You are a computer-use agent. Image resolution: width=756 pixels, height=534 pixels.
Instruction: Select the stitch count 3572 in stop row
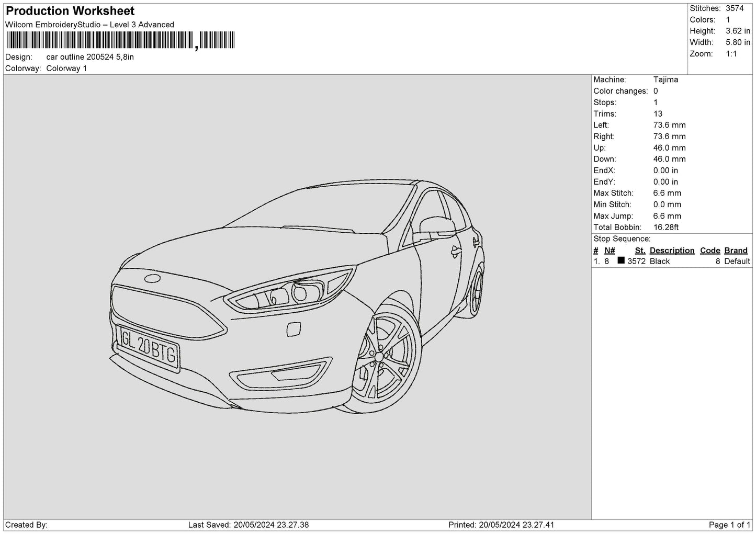click(636, 262)
